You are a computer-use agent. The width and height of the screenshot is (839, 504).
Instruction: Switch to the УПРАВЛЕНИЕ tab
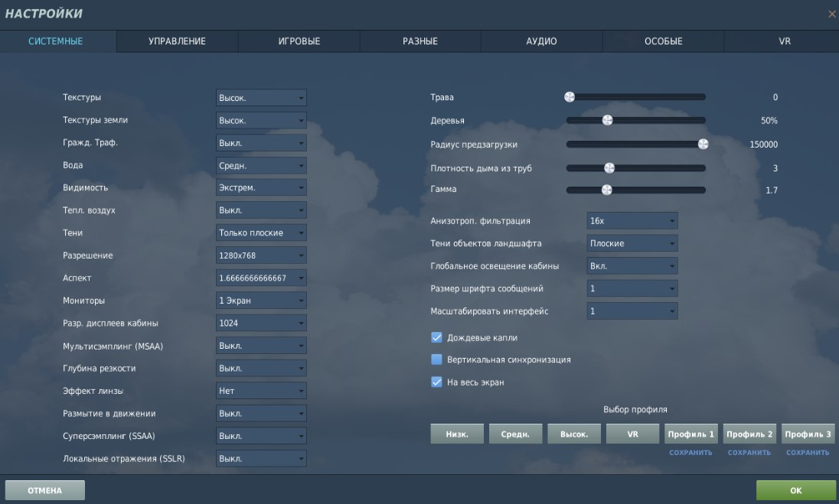click(177, 41)
